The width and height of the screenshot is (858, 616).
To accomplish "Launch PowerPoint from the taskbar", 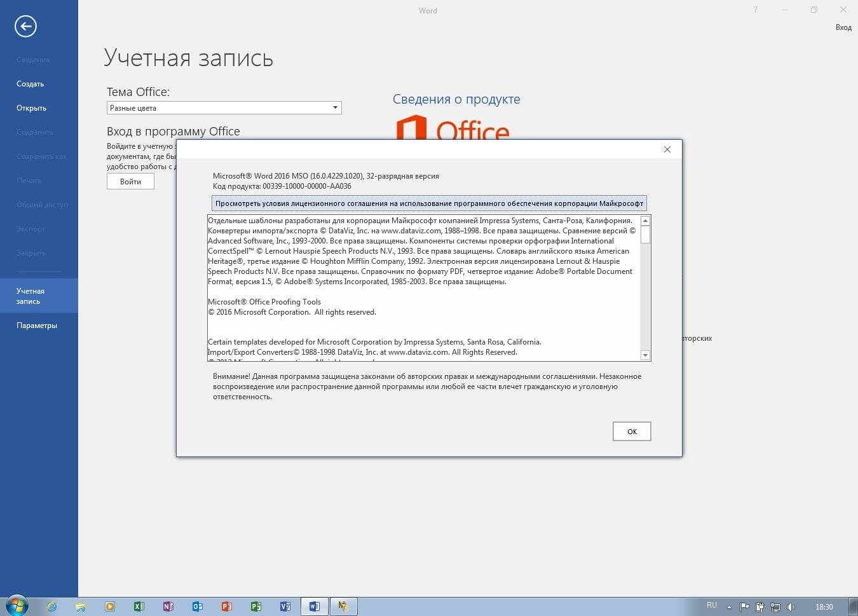I will 227,606.
